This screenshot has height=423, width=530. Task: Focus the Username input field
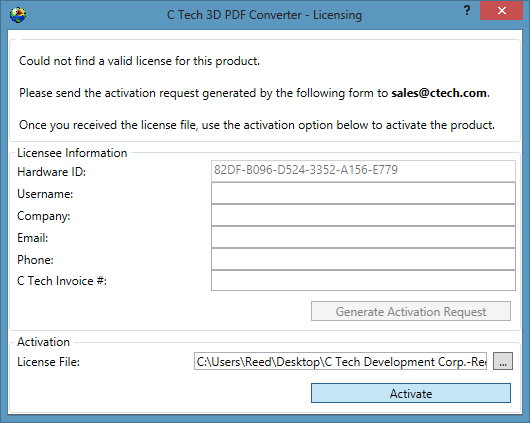coord(363,193)
